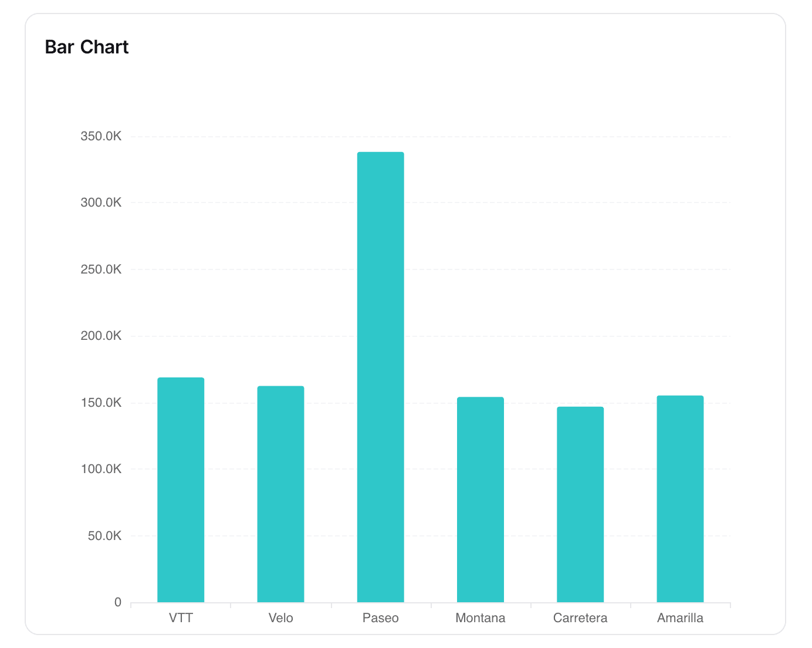Screen dimensions: 812x648
Task: Select the Paseo axis label
Action: 381,617
